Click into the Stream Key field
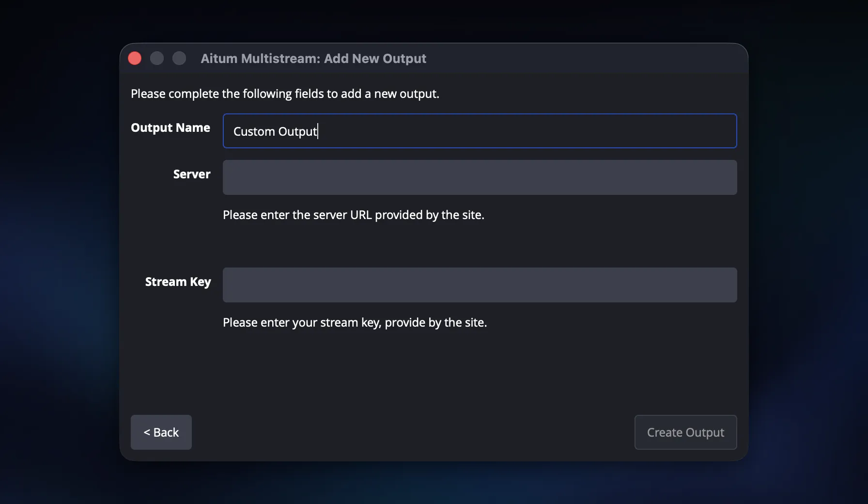868x504 pixels. 480,285
